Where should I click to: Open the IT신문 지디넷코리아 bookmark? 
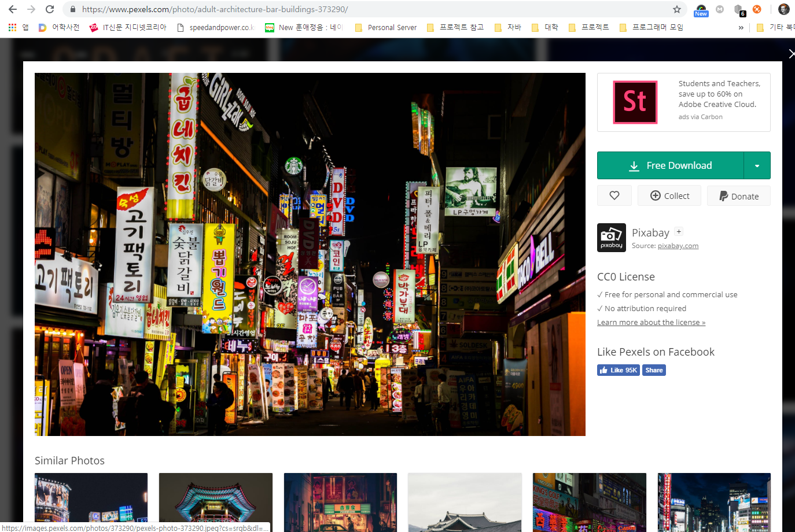coord(128,27)
